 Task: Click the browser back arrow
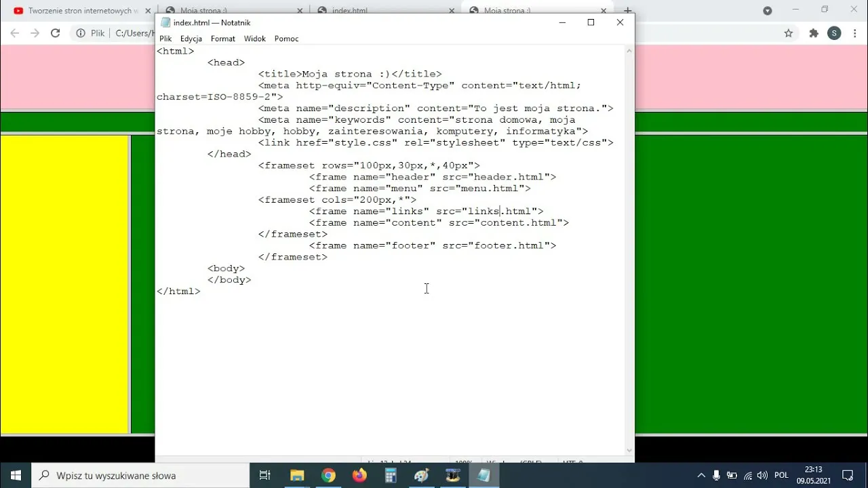(x=14, y=33)
